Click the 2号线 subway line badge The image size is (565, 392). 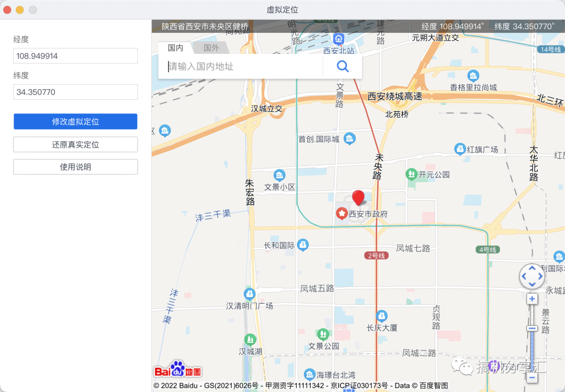click(x=376, y=256)
